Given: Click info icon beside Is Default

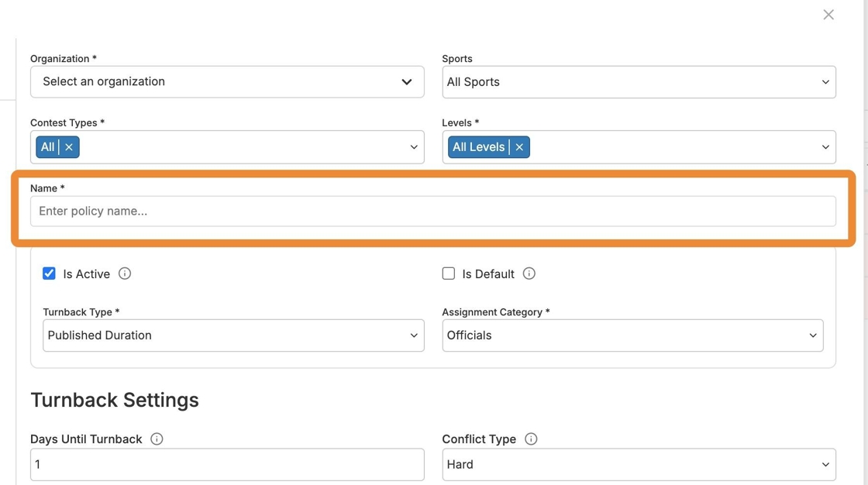Looking at the screenshot, I should [x=529, y=273].
